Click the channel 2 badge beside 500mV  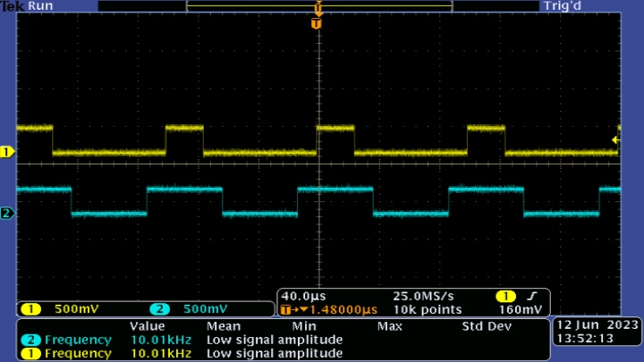click(160, 309)
